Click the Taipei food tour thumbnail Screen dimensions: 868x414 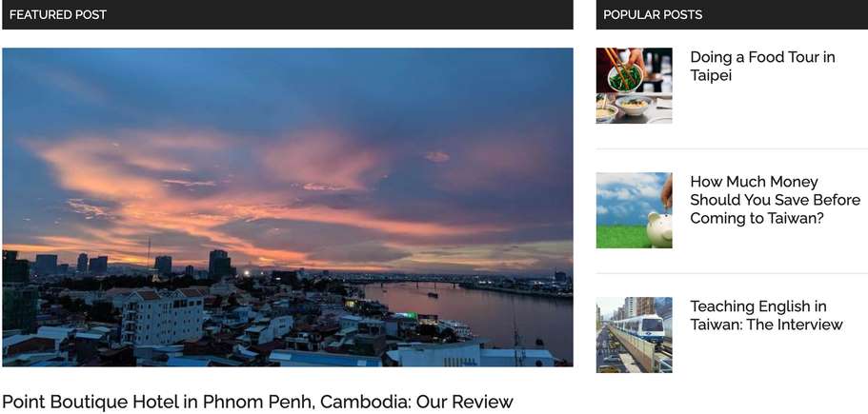(634, 86)
